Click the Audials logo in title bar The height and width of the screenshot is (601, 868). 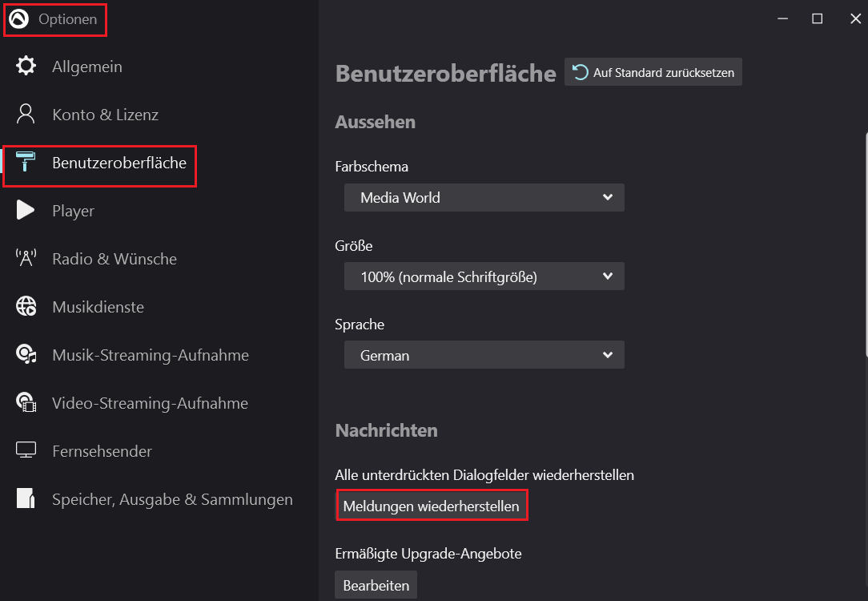click(x=19, y=19)
